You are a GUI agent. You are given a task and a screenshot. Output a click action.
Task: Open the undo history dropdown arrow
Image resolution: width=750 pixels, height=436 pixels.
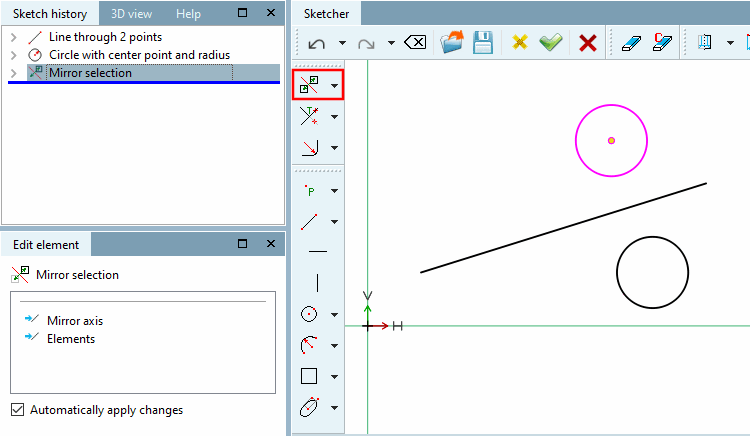coord(342,43)
